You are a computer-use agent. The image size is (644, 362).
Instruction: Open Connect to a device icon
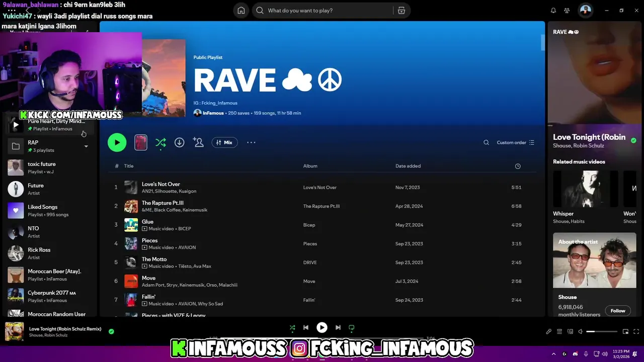click(570, 331)
